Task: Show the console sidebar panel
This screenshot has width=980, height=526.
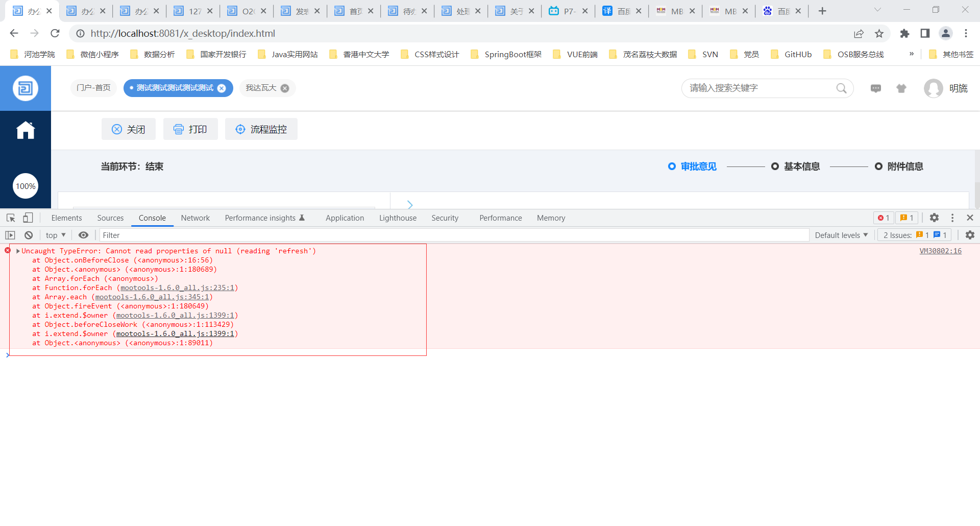Action: tap(10, 235)
